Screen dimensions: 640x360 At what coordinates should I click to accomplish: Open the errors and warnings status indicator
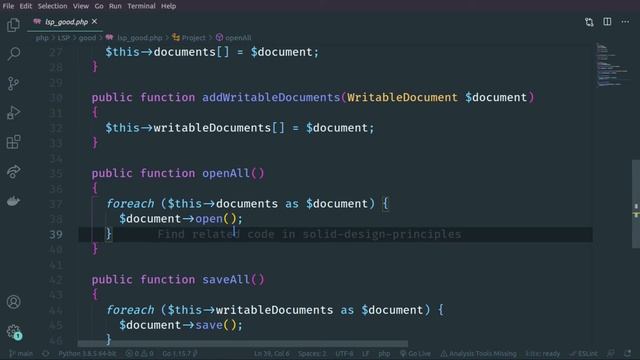(x=140, y=353)
